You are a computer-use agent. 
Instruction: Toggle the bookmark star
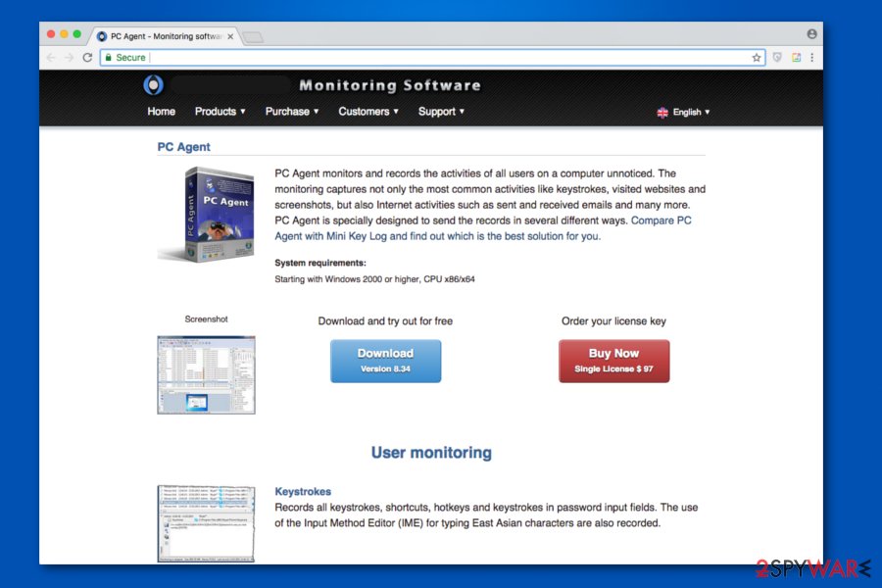point(757,57)
